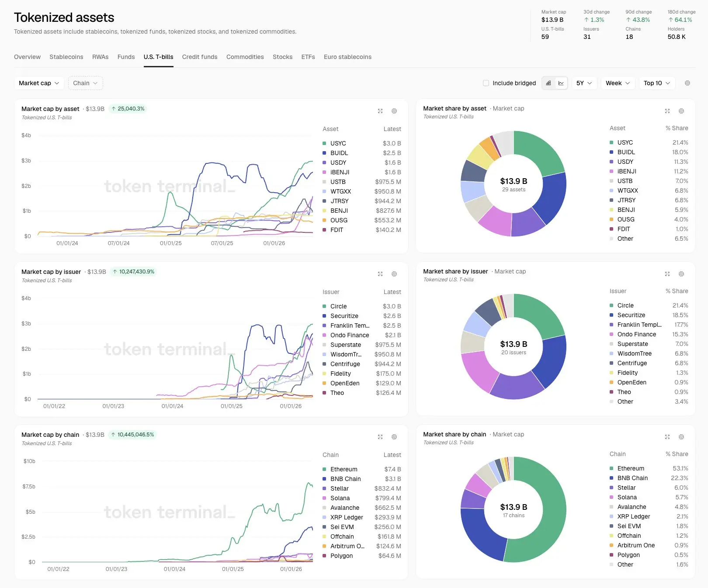Expand the Market share by issuer chart to fullscreen
Viewport: 708px width, 588px height.
(x=667, y=274)
